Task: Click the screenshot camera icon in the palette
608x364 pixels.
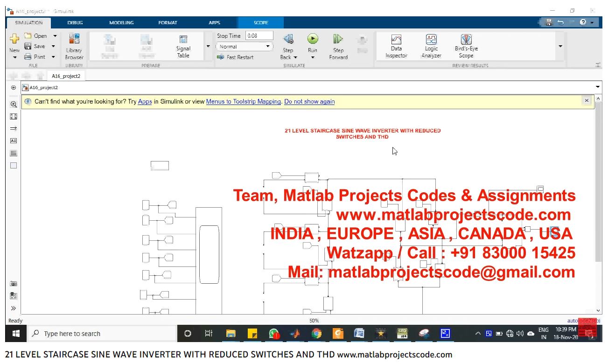Action: click(x=14, y=284)
